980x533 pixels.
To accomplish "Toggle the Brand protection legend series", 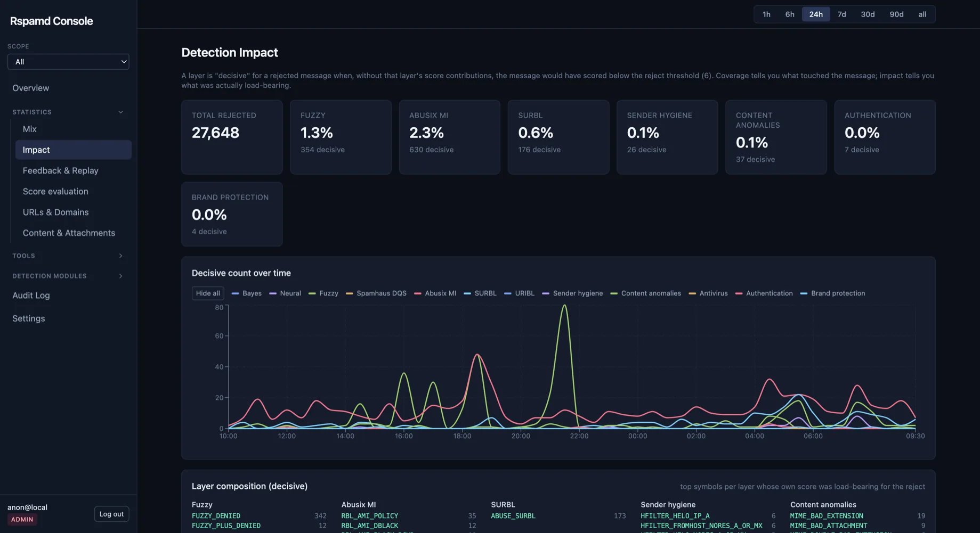I will (x=833, y=293).
